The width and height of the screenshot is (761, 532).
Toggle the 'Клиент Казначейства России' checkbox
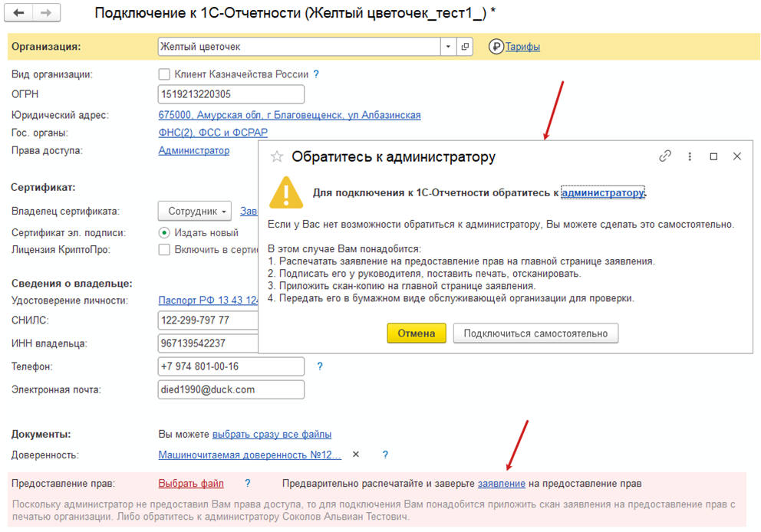click(x=164, y=74)
